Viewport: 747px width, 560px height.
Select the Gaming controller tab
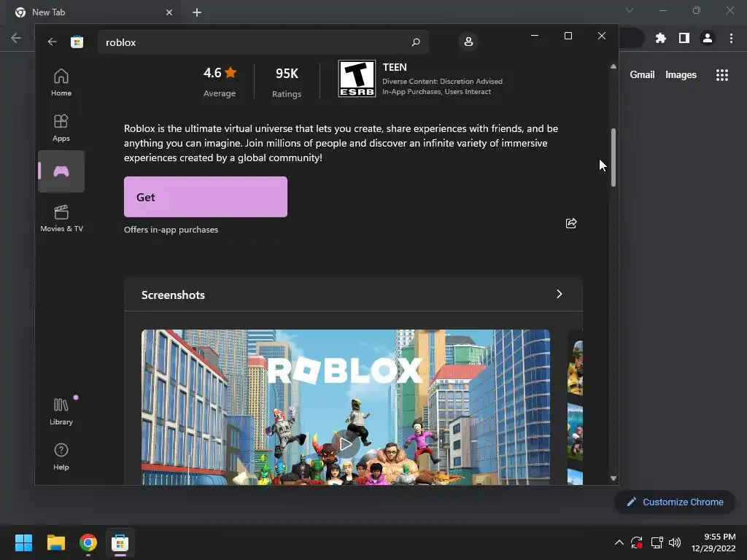click(61, 171)
